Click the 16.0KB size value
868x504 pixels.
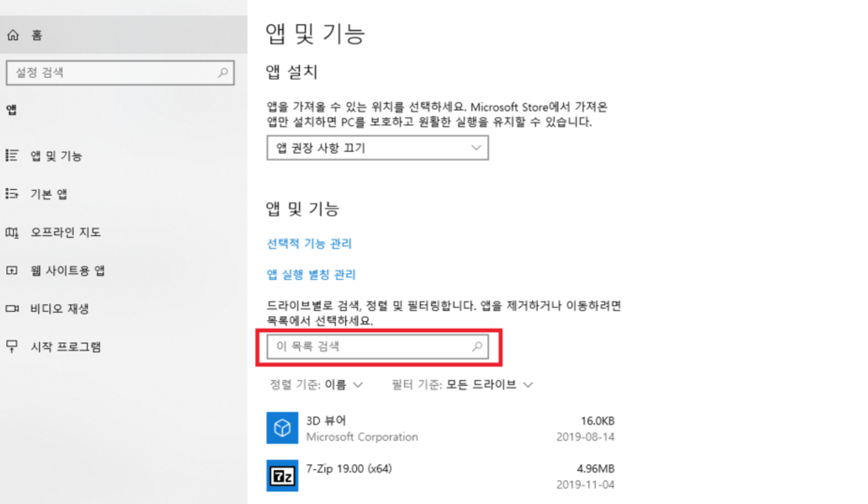[x=598, y=421]
